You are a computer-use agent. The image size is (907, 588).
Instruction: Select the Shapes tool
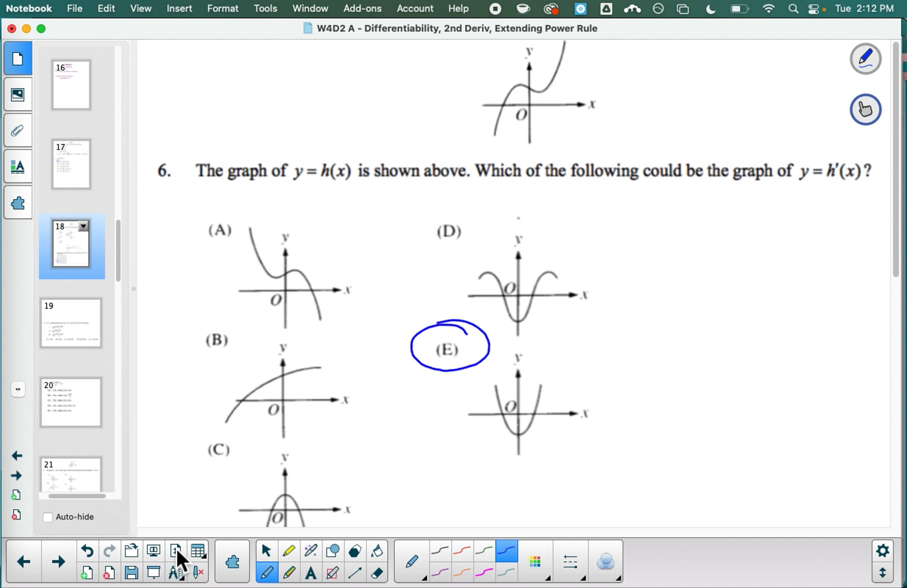333,551
